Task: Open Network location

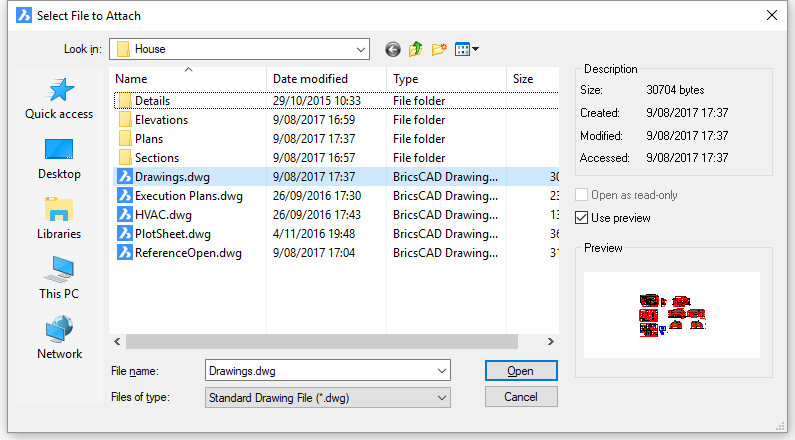Action: click(x=59, y=338)
